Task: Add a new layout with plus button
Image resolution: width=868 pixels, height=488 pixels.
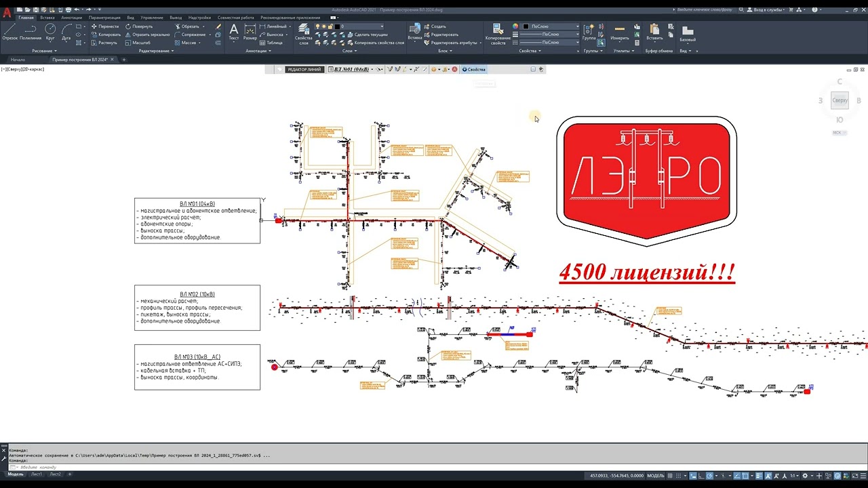Action: 69,474
